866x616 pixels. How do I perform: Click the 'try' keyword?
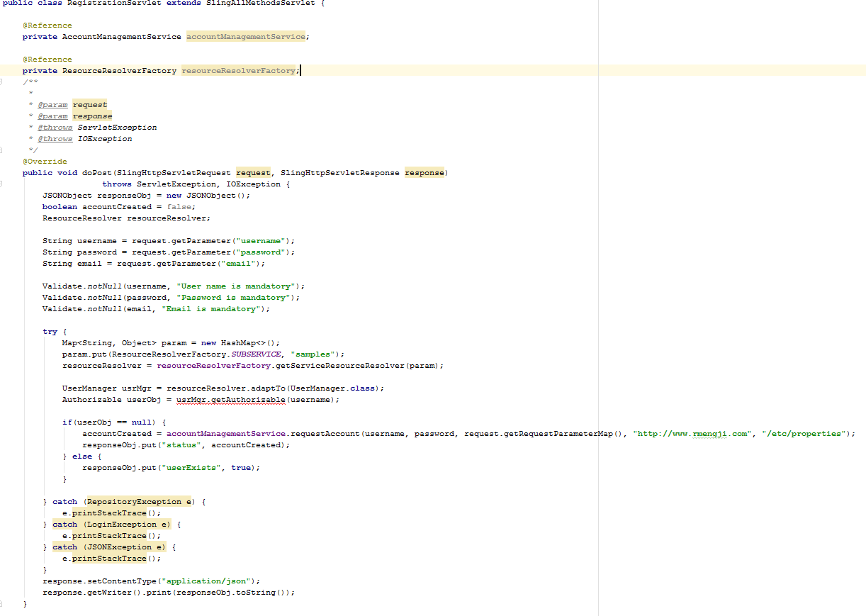(50, 332)
